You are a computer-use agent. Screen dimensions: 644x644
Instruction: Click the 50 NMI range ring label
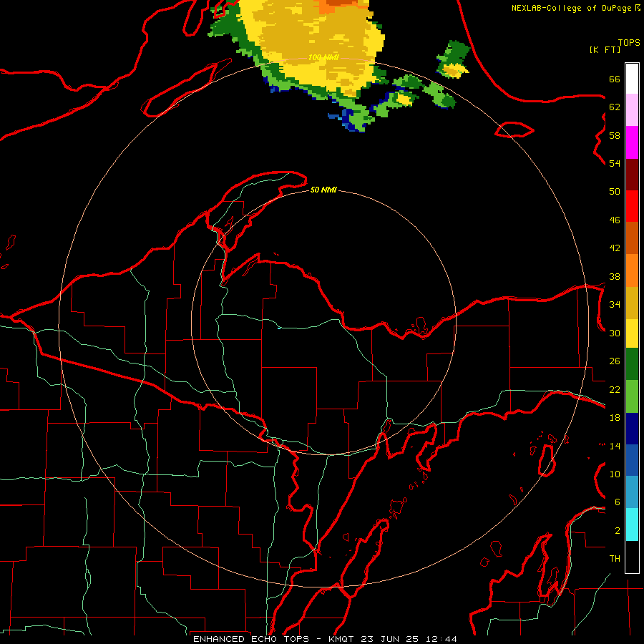pos(323,190)
